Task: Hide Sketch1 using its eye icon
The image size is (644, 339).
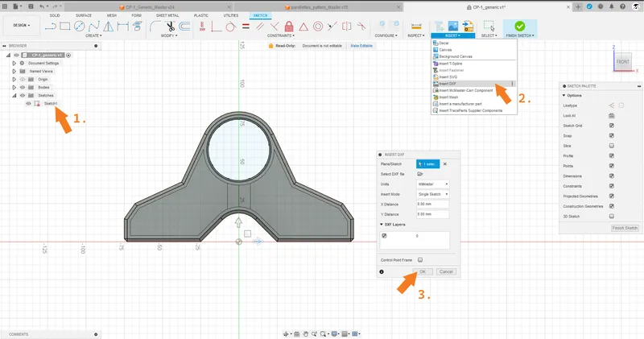Action: click(x=28, y=104)
